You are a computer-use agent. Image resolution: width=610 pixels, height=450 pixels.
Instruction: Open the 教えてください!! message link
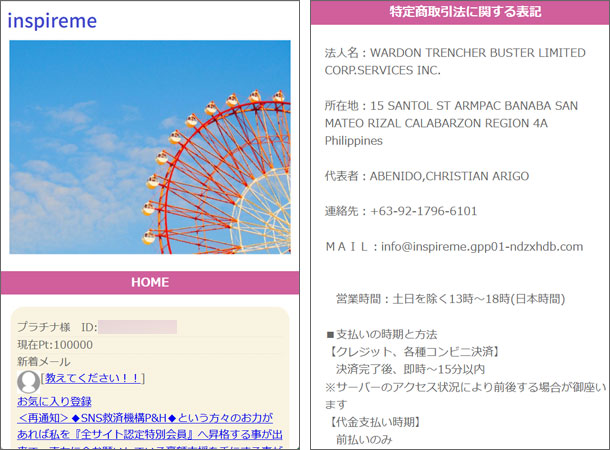coord(93,378)
